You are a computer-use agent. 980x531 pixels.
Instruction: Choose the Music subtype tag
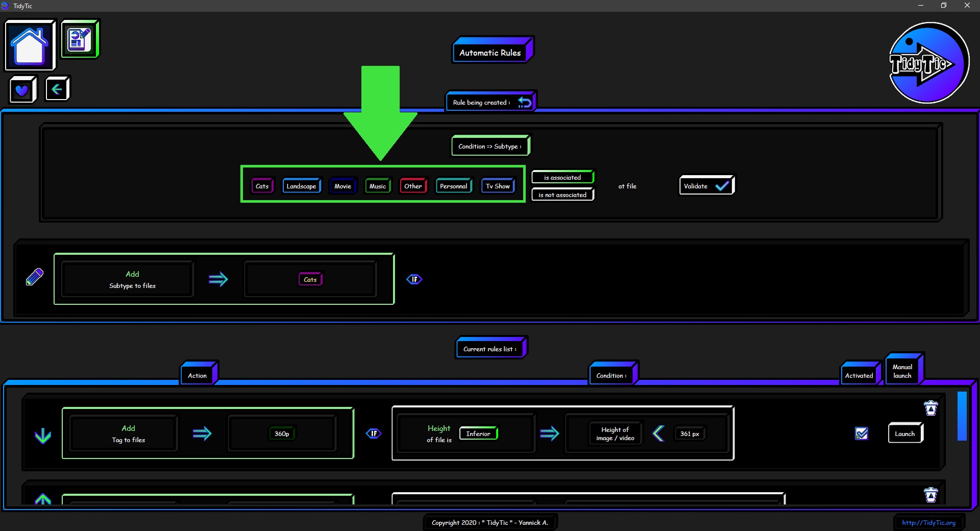click(x=378, y=186)
